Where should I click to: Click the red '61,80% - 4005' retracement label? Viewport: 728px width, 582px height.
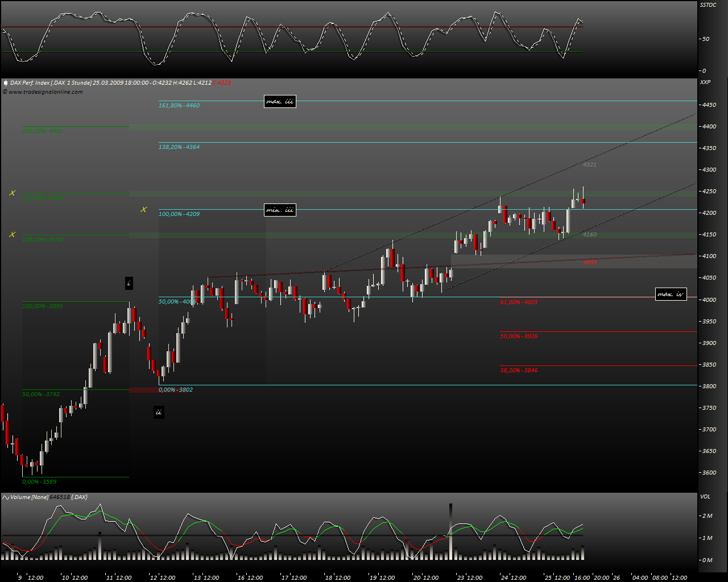519,302
